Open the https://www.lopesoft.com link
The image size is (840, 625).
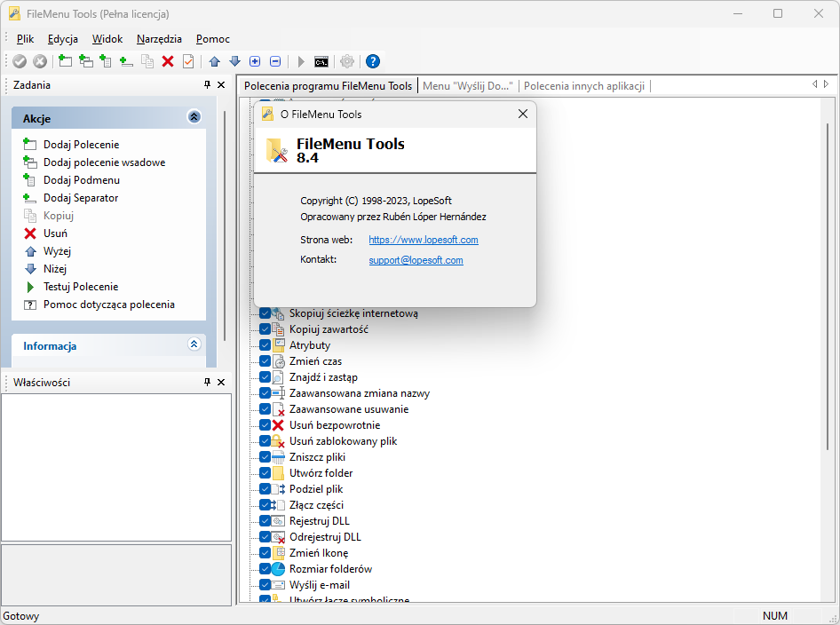[x=424, y=240]
